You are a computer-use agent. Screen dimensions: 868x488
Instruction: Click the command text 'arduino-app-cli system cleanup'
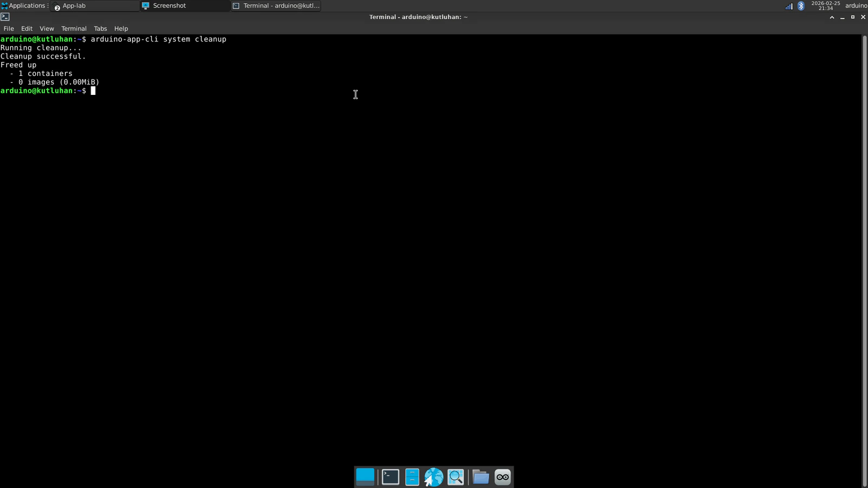click(x=158, y=39)
